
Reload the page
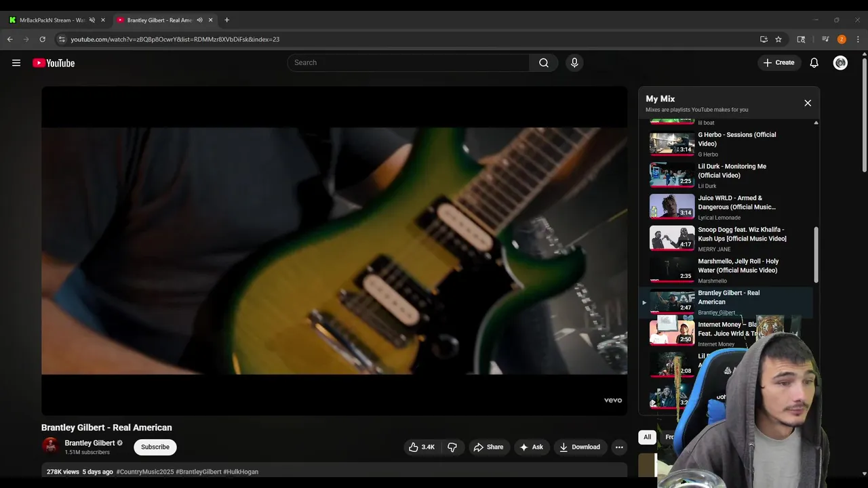tap(42, 39)
